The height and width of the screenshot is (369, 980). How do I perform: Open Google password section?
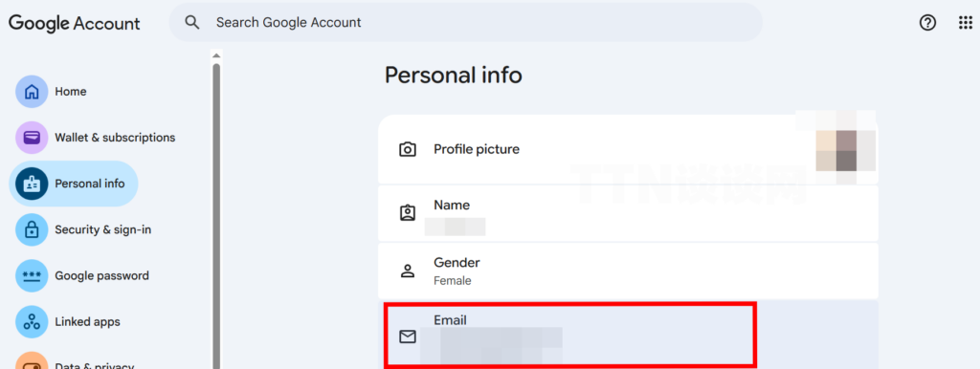pos(101,276)
